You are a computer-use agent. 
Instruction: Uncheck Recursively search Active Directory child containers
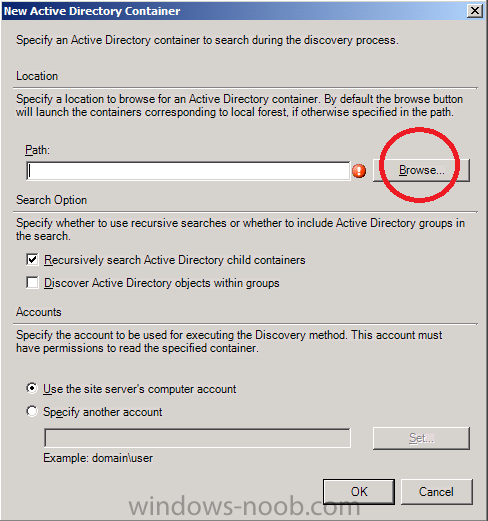(32, 260)
